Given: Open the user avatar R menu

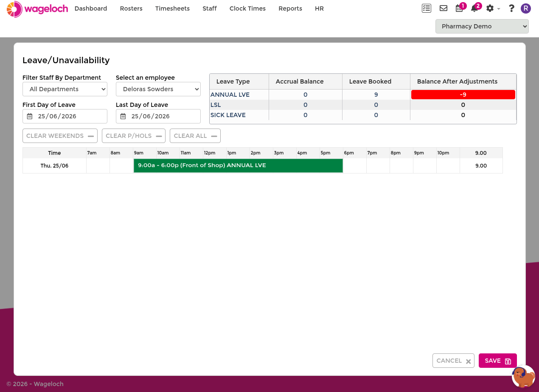Looking at the screenshot, I should point(526,8).
